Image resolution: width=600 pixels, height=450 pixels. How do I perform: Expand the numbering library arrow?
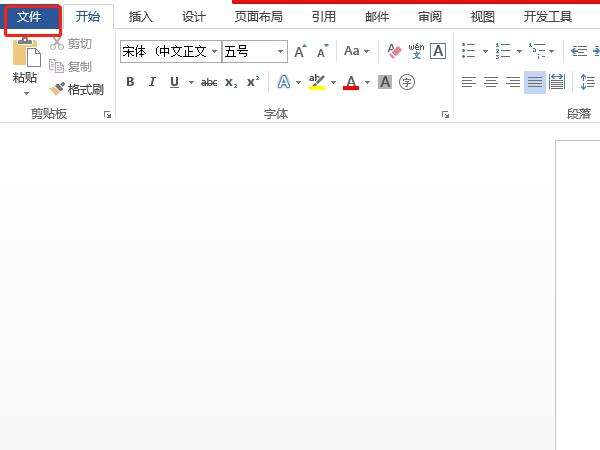click(x=519, y=51)
